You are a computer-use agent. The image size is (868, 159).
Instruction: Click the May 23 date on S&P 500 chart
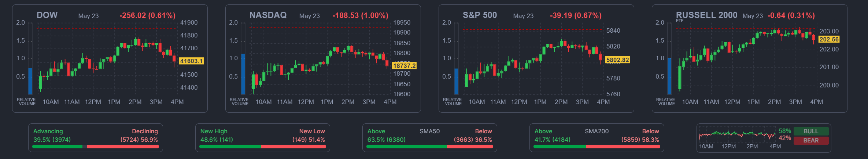coord(523,16)
